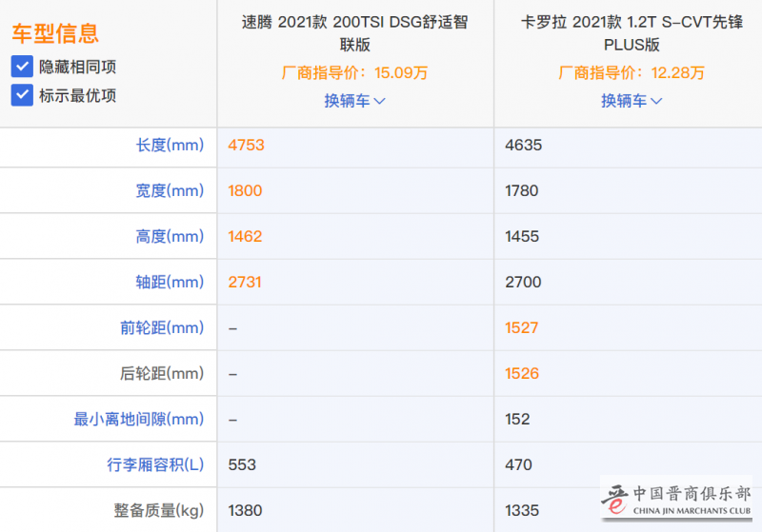
Task: Click the 宽度(mm) row label
Action: point(170,190)
